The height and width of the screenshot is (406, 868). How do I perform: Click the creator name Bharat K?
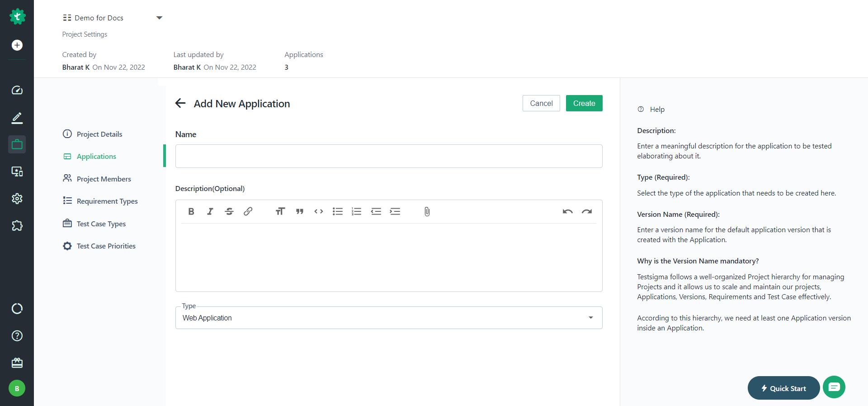click(76, 67)
